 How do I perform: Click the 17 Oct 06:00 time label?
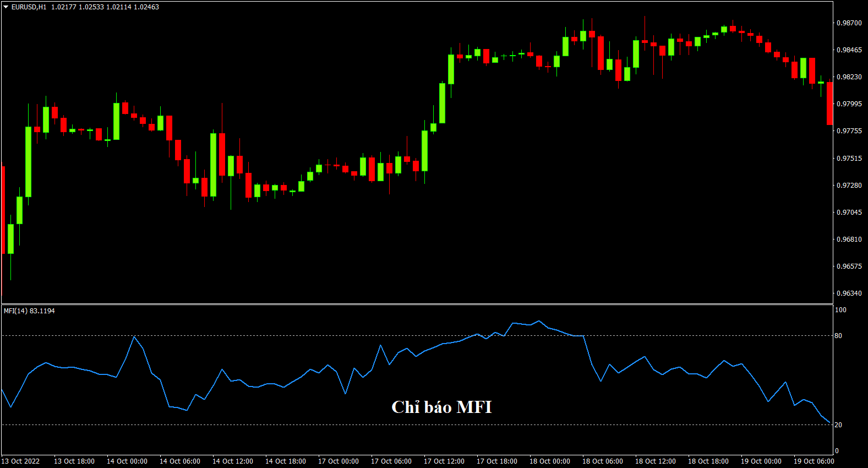[391, 461]
